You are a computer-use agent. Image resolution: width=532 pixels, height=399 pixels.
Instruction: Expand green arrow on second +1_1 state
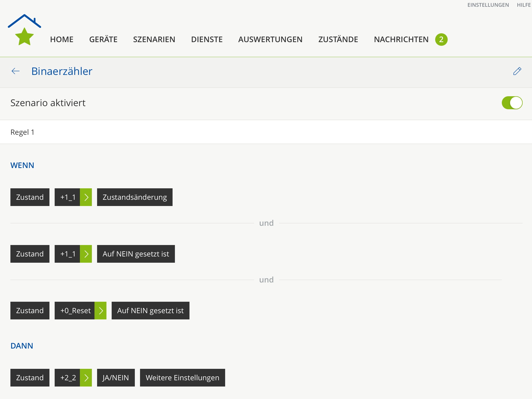[x=86, y=254]
